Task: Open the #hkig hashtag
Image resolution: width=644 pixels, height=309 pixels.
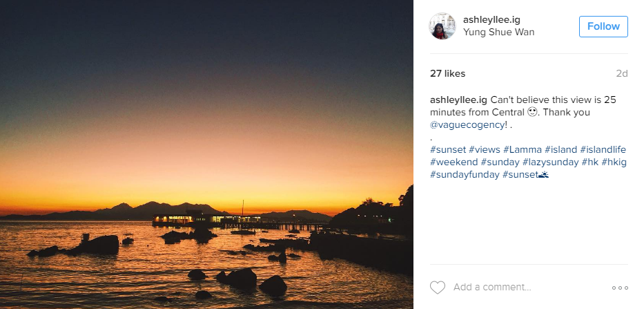Action: tap(612, 162)
